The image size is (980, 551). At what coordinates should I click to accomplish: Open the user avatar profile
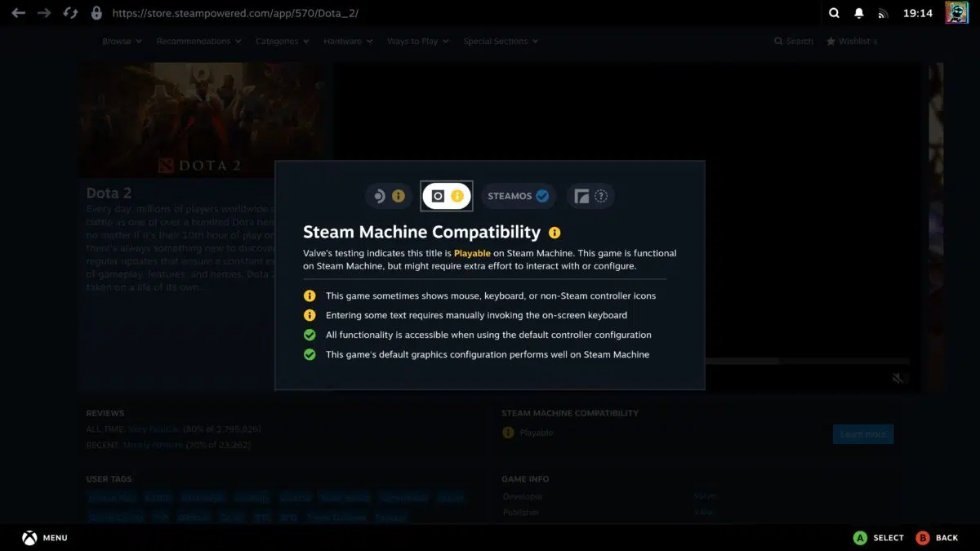coord(957,13)
